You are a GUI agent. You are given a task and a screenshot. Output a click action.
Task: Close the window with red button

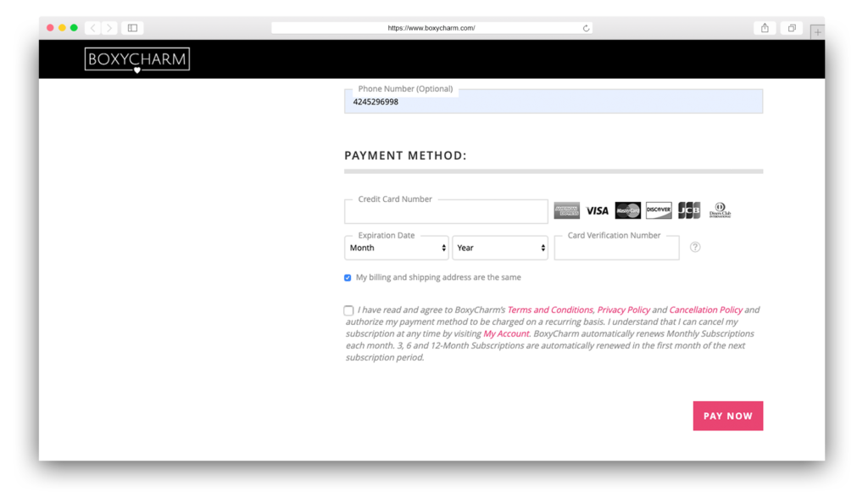[50, 28]
